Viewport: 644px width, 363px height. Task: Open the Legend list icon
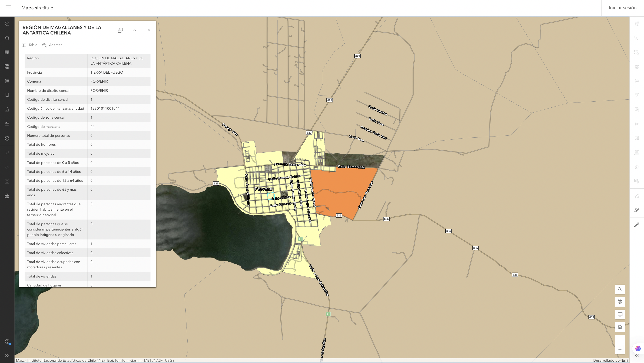(x=7, y=81)
